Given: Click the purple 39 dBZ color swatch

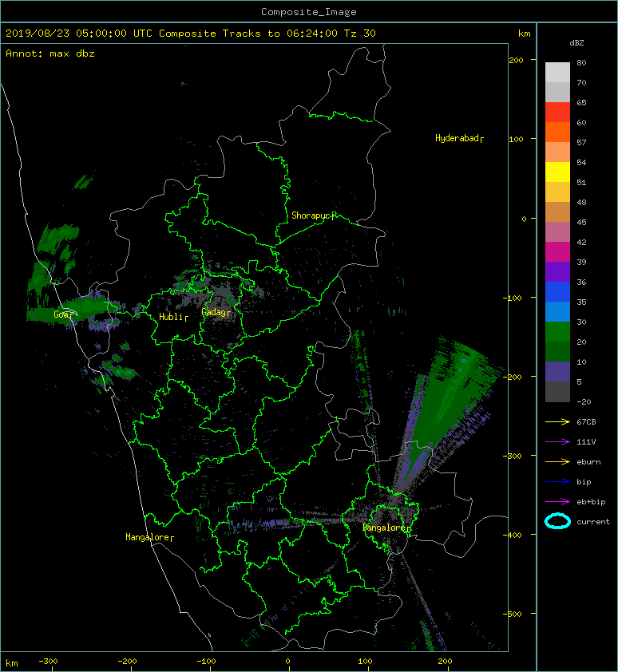Looking at the screenshot, I should pos(557,271).
